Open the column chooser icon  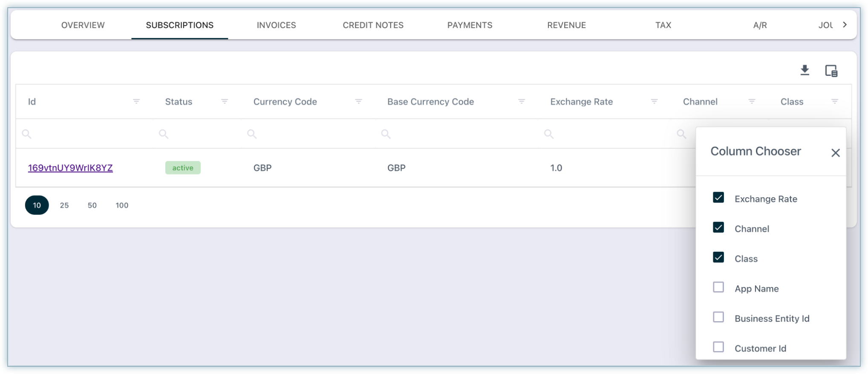[x=831, y=71]
